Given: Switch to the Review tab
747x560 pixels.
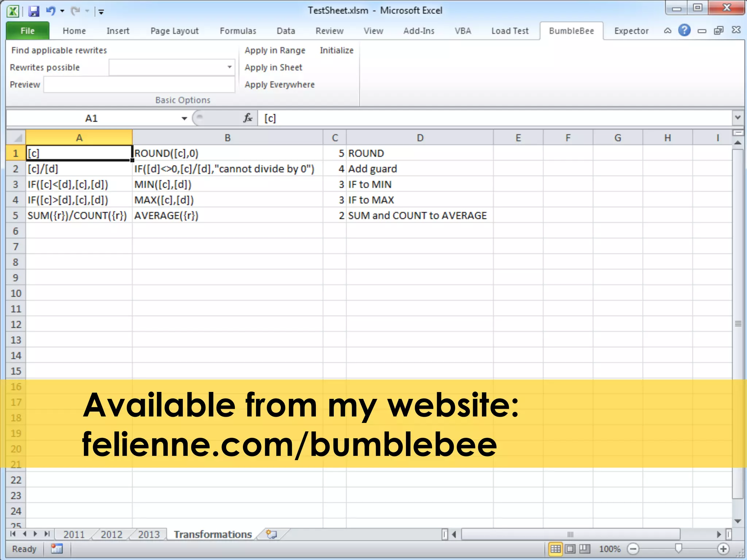Looking at the screenshot, I should coord(329,31).
